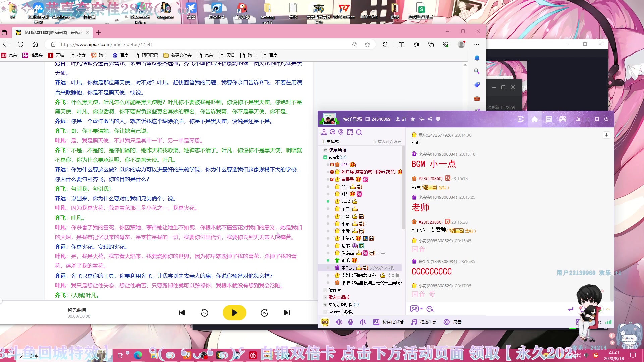Screen dimensions: 644x362
Task: Click 播放伴奏 to play accompaniment
Action: pyautogui.click(x=424, y=322)
